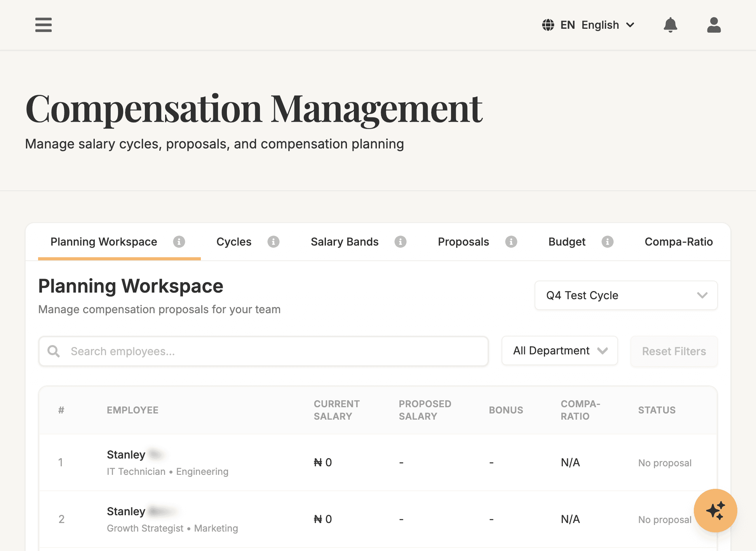The height and width of the screenshot is (551, 756).
Task: Click the Search employees input field
Action: [x=263, y=351]
